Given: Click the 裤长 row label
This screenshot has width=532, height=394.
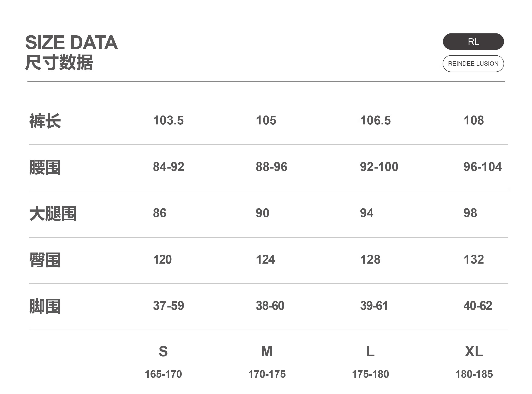Looking at the screenshot, I should 45,121.
